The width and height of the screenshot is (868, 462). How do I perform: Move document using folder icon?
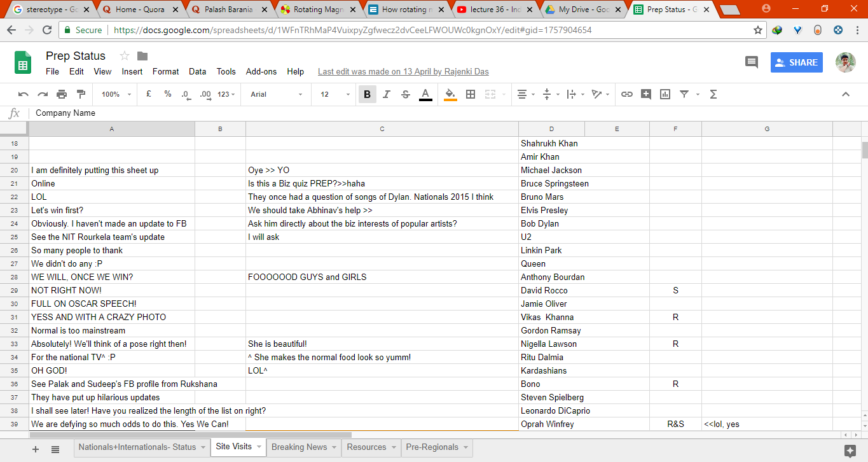click(x=142, y=56)
